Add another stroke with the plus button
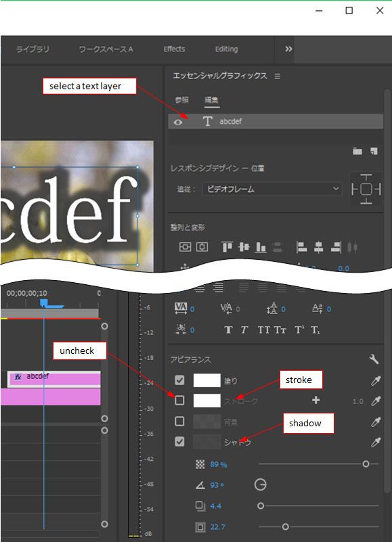Viewport: 392px width, 542px height. pyautogui.click(x=316, y=401)
